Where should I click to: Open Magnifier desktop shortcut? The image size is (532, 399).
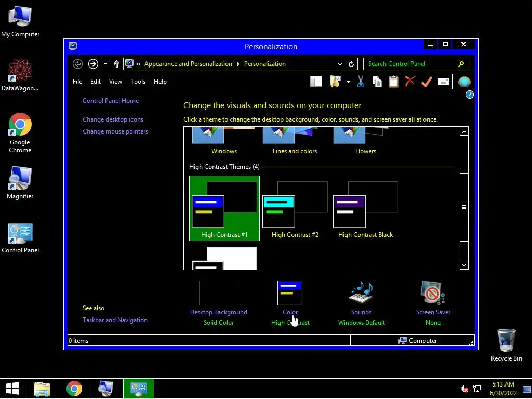20,183
